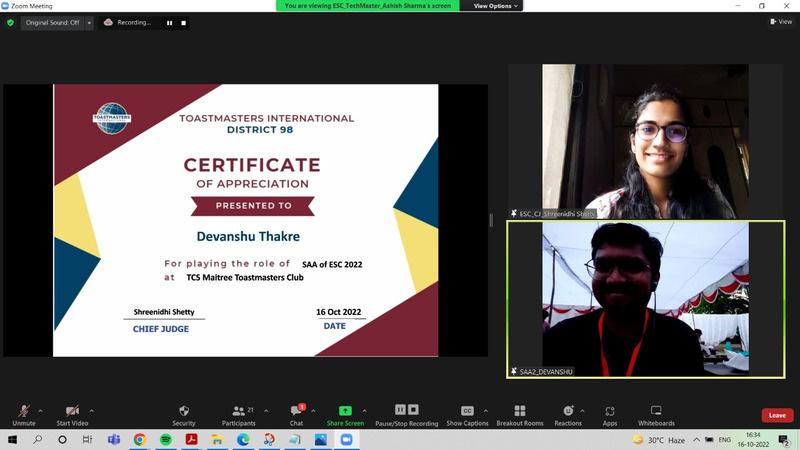The image size is (800, 450).
Task: Open Photos app from taskbar
Action: [320, 439]
